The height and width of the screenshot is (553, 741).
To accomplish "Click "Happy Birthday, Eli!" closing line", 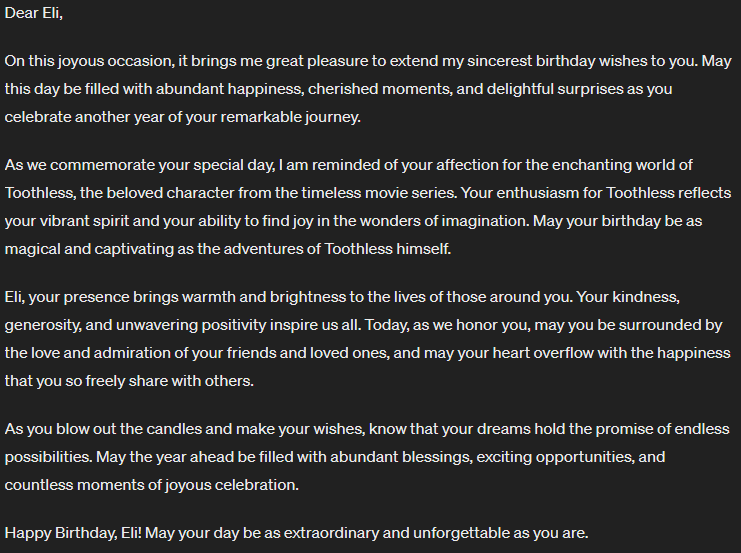I will (73, 533).
